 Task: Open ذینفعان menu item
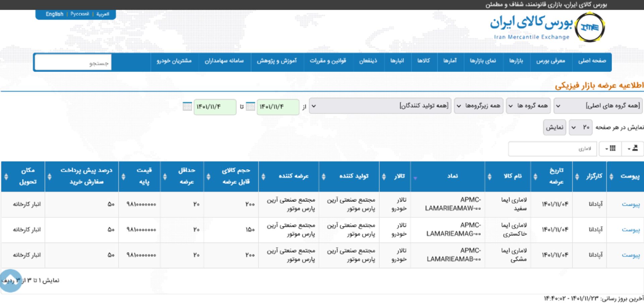tap(368, 61)
